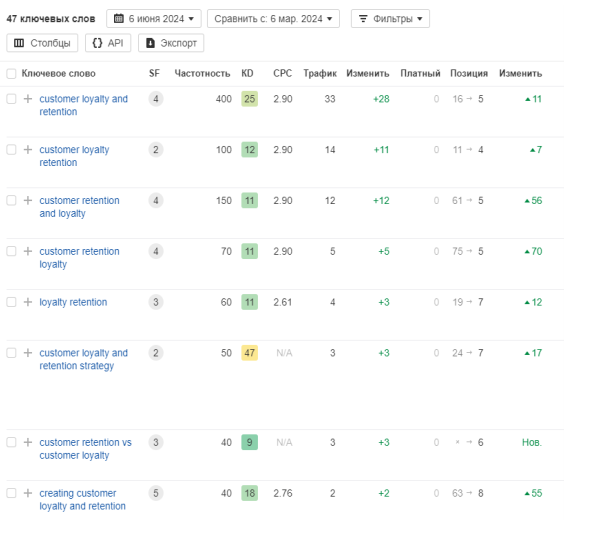Viewport: 602px width, 547px height.
Task: Sort by the 'Трафик' column header
Action: coord(320,74)
